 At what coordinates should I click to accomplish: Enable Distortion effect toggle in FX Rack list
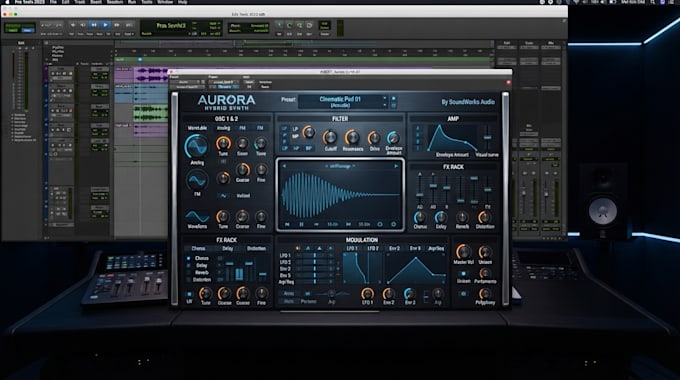pyautogui.click(x=188, y=280)
